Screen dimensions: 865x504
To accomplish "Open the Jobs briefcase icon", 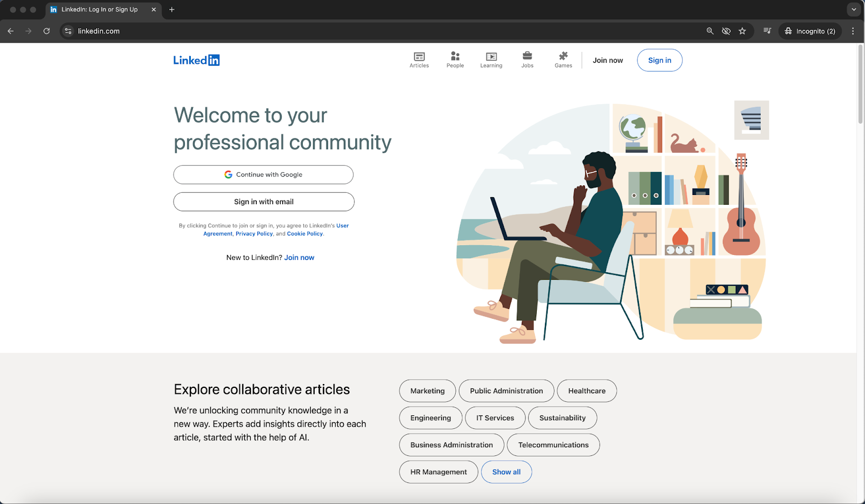I will [527, 60].
